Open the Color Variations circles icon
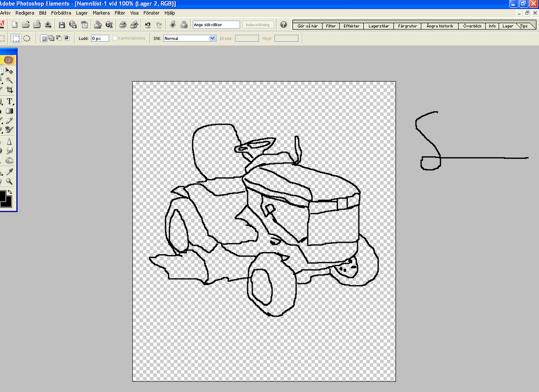Image resolution: width=539 pixels, height=392 pixels. [184, 25]
